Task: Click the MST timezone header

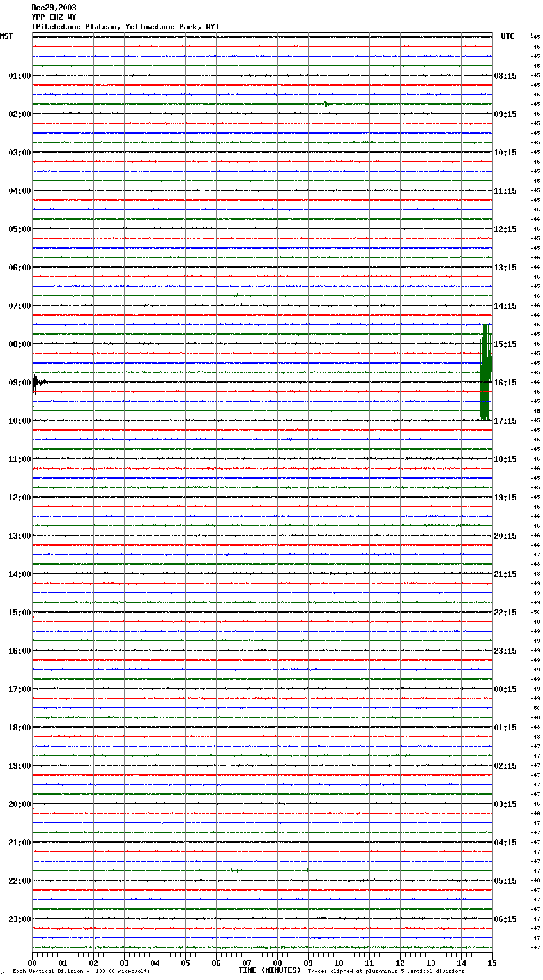Action: coord(6,36)
